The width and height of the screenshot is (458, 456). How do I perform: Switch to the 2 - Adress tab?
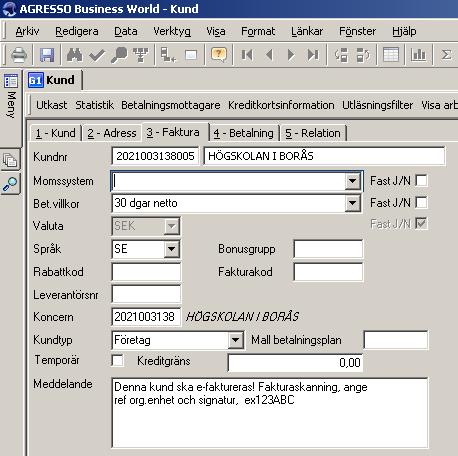(112, 133)
